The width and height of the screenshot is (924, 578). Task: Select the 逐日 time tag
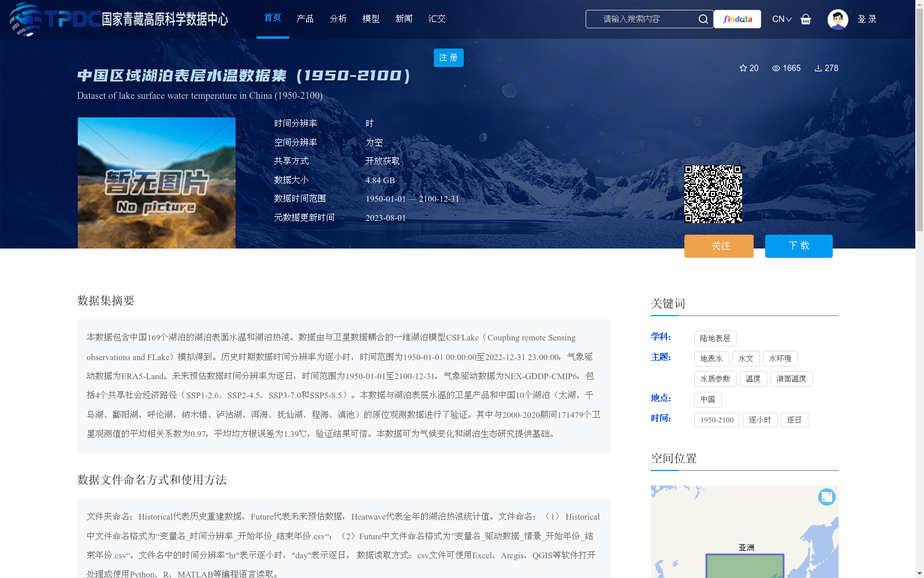pos(794,420)
